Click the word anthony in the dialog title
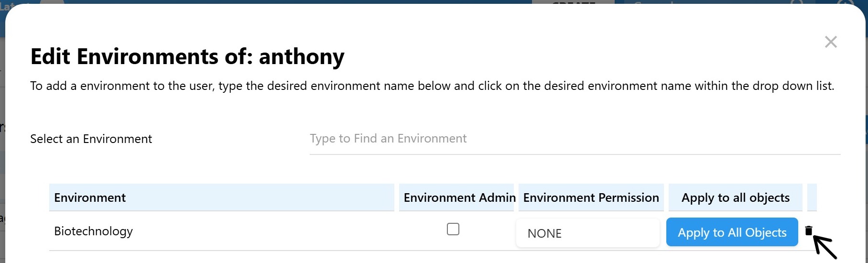 coord(301,56)
